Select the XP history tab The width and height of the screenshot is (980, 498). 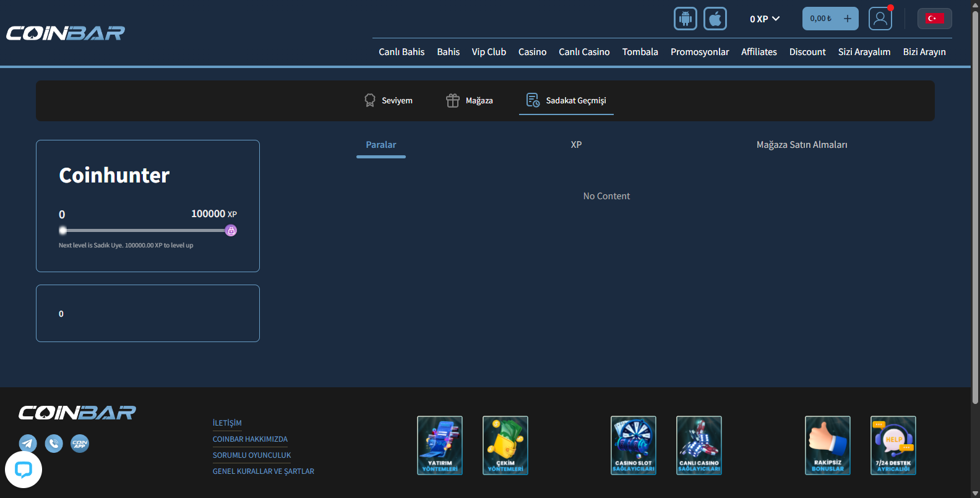point(576,145)
